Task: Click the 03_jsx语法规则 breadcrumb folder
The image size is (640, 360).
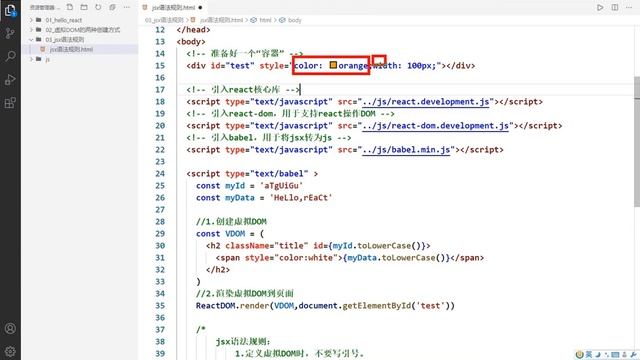Action: (x=164, y=20)
